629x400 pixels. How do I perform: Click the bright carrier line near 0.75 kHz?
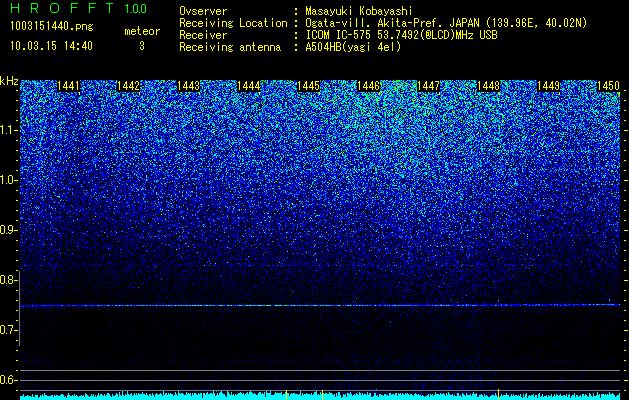pos(320,305)
